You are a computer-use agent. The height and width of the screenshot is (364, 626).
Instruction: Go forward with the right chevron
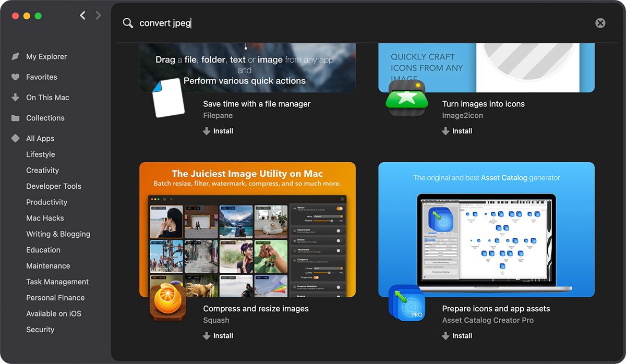[98, 16]
